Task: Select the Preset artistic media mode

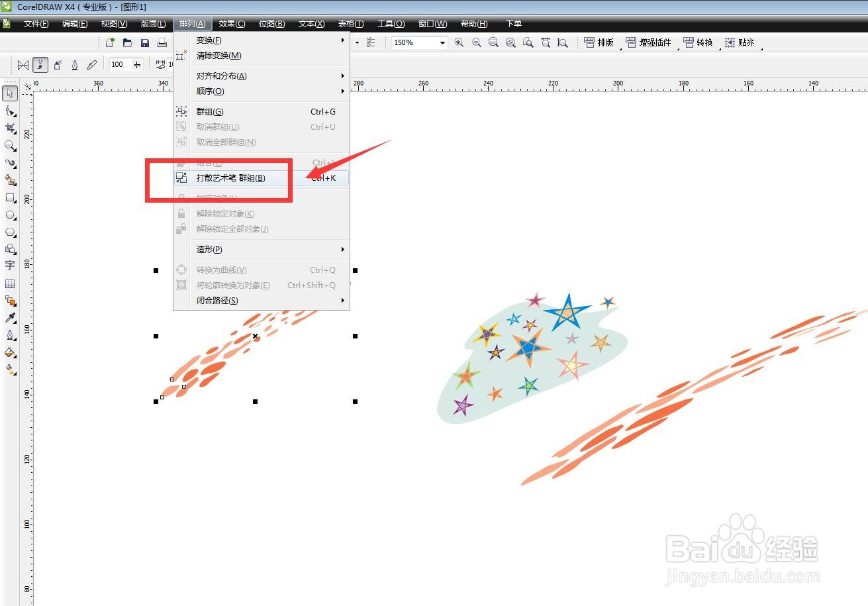Action: (23, 65)
